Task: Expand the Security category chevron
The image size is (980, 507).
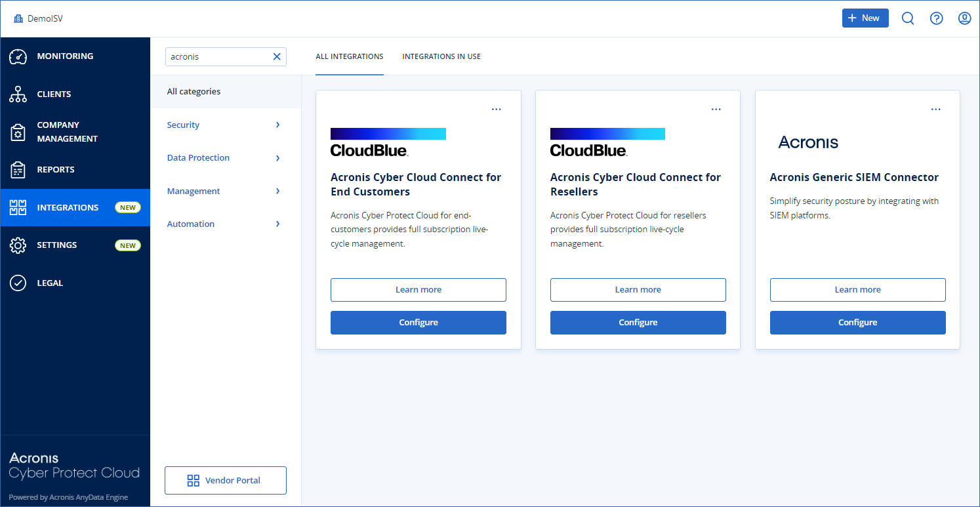Action: pos(278,125)
